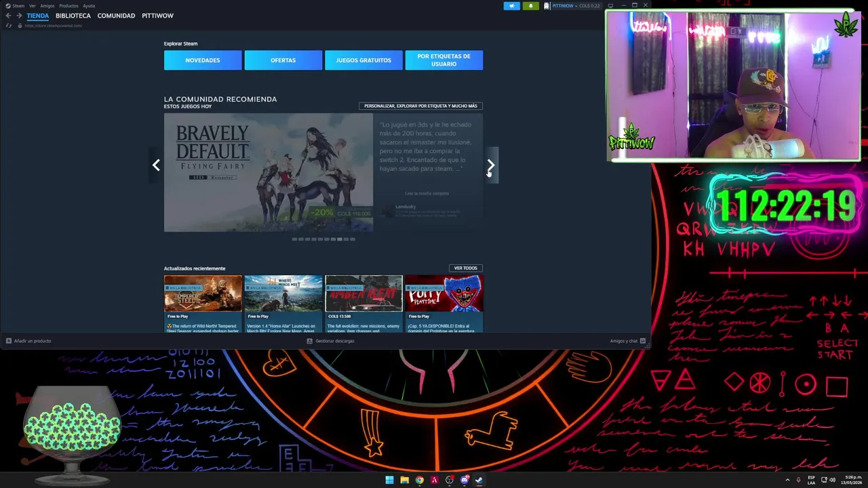
Task: Click POR ETIQUETAS DE USUARIO button
Action: pos(444,60)
